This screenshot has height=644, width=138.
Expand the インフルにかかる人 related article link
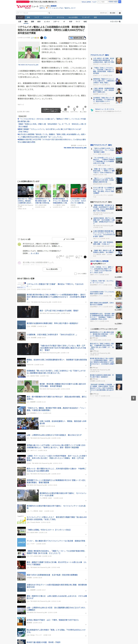tap(52, 120)
